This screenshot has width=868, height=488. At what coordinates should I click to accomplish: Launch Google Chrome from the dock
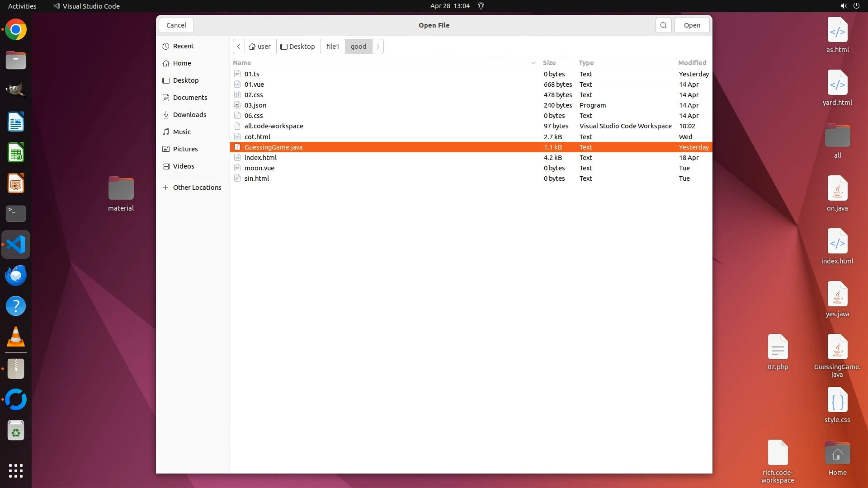point(16,30)
